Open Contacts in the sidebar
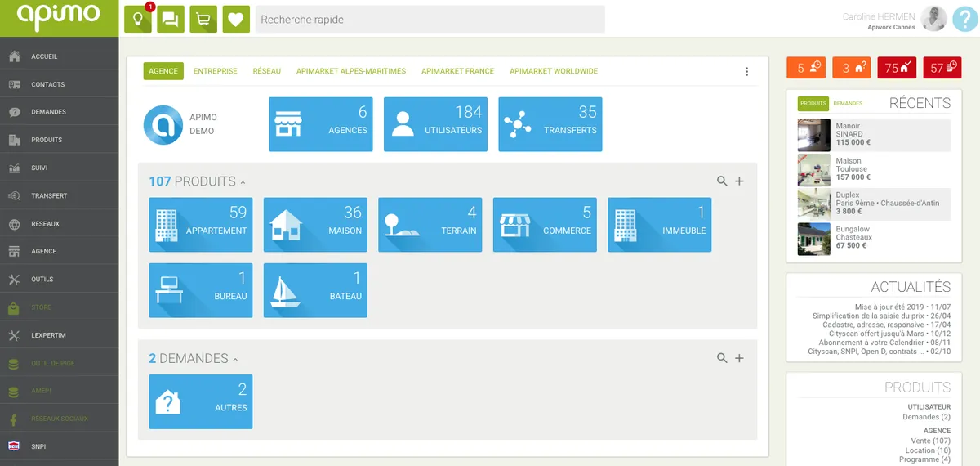The height and width of the screenshot is (466, 980). click(59, 84)
